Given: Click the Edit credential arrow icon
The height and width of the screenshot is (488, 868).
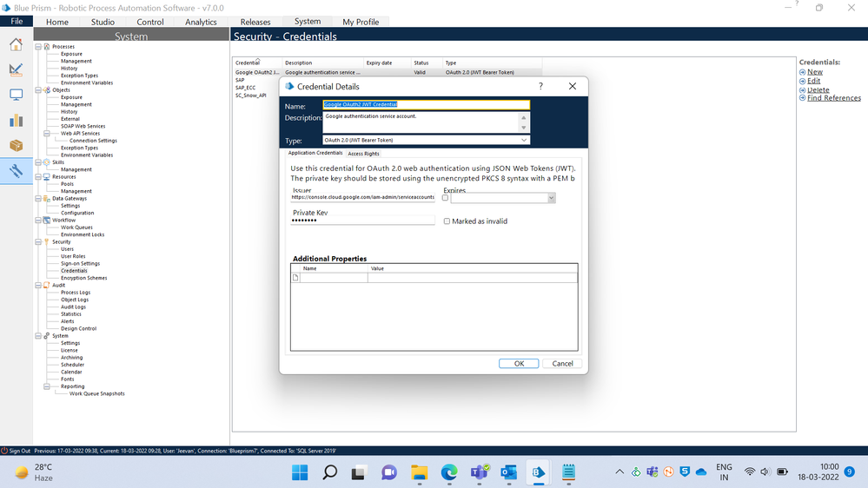Looking at the screenshot, I should coord(802,81).
